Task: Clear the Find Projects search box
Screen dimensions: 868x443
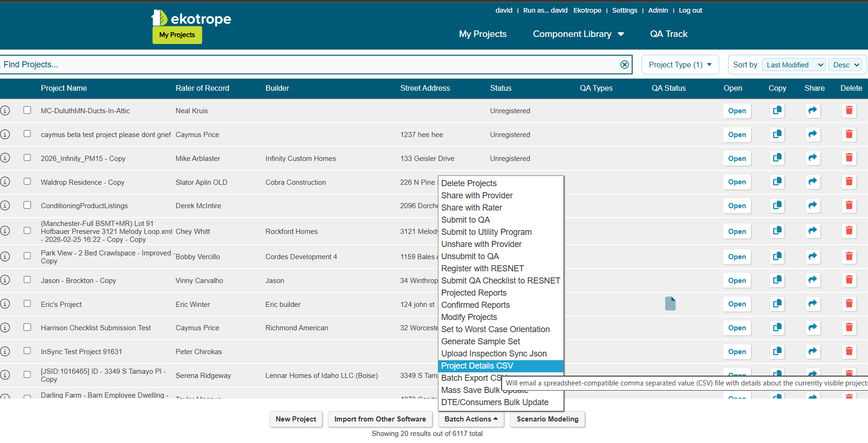Action: 625,65
